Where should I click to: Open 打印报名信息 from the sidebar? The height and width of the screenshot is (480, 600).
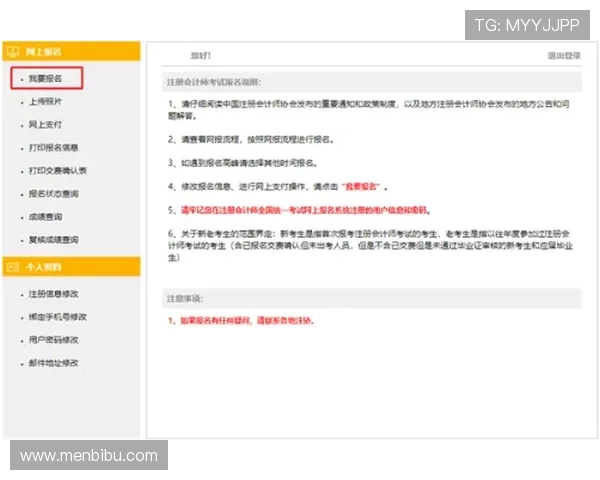pyautogui.click(x=51, y=148)
